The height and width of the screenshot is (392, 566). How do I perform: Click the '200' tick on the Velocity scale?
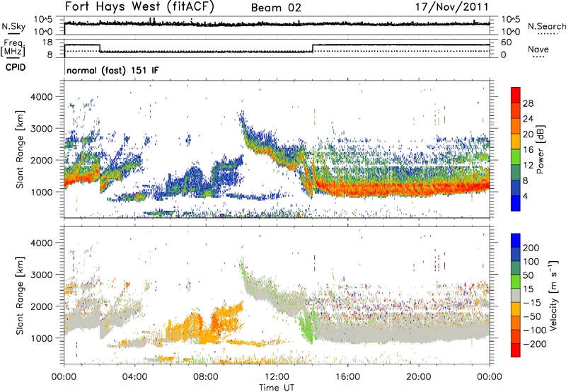click(531, 248)
